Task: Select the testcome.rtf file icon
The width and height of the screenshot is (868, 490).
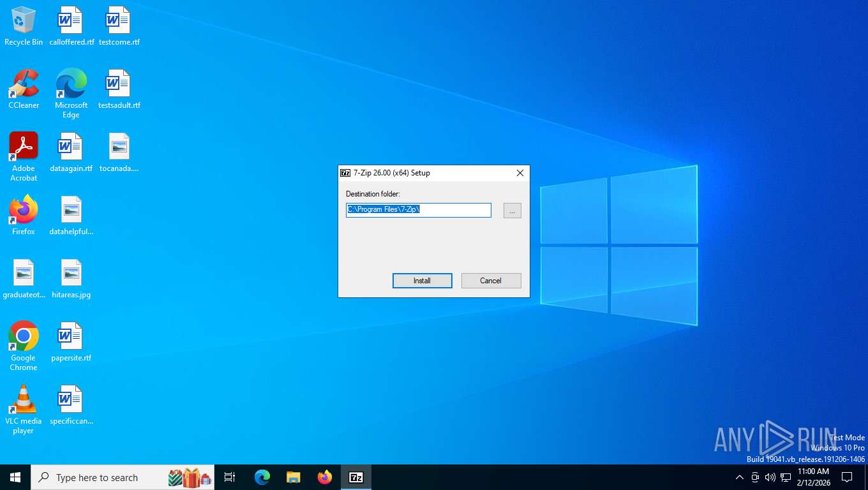Action: point(119,27)
